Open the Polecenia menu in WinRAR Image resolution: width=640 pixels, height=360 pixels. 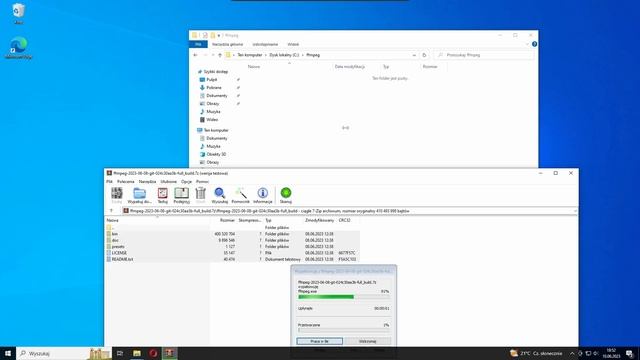126,182
